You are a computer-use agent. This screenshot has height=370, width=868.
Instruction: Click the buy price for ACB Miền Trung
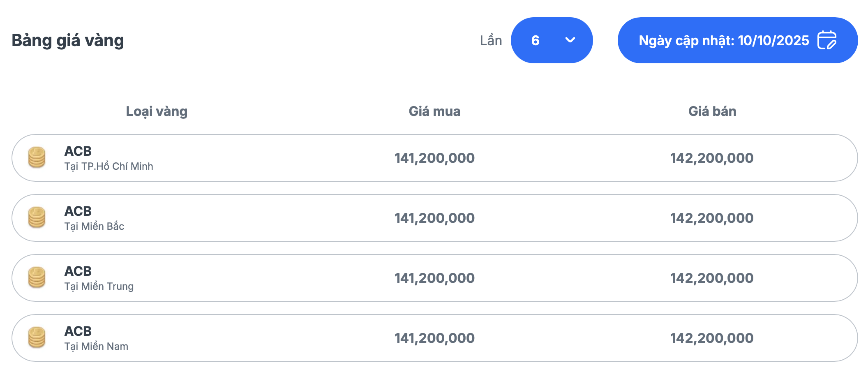[x=434, y=278]
